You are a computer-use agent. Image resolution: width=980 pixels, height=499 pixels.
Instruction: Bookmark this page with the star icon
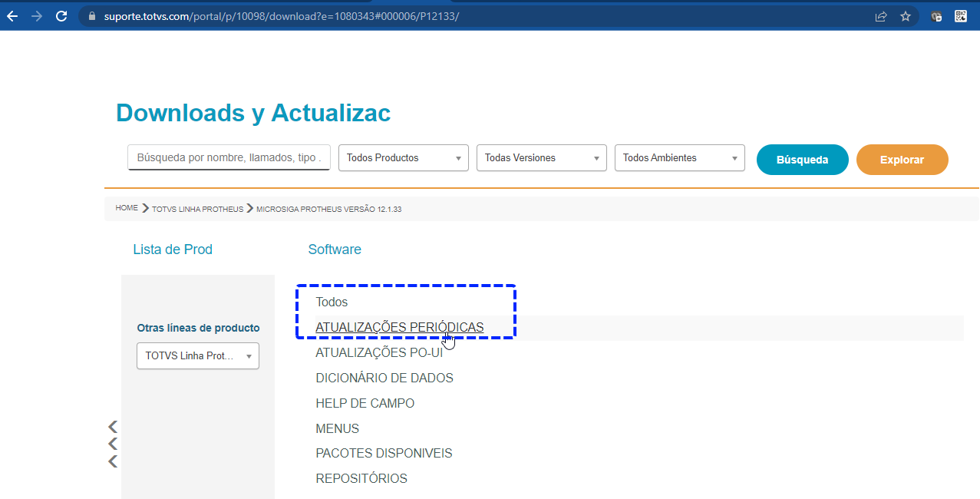906,16
